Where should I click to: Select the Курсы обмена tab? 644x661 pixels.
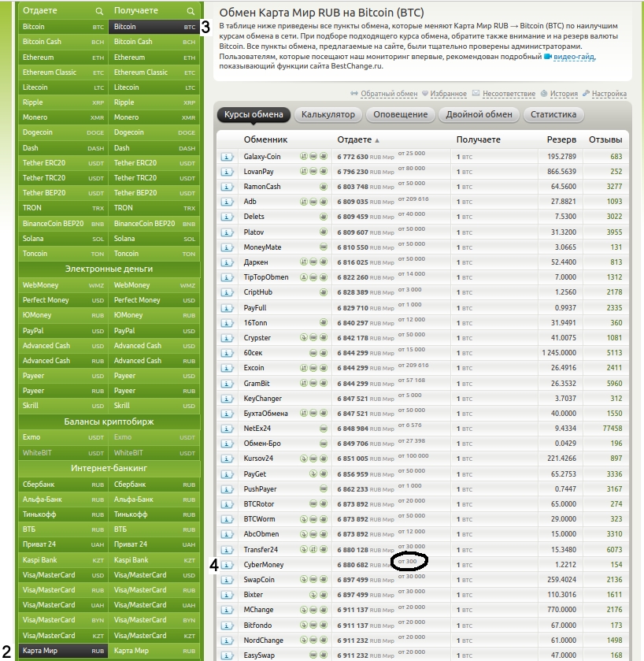pyautogui.click(x=254, y=115)
